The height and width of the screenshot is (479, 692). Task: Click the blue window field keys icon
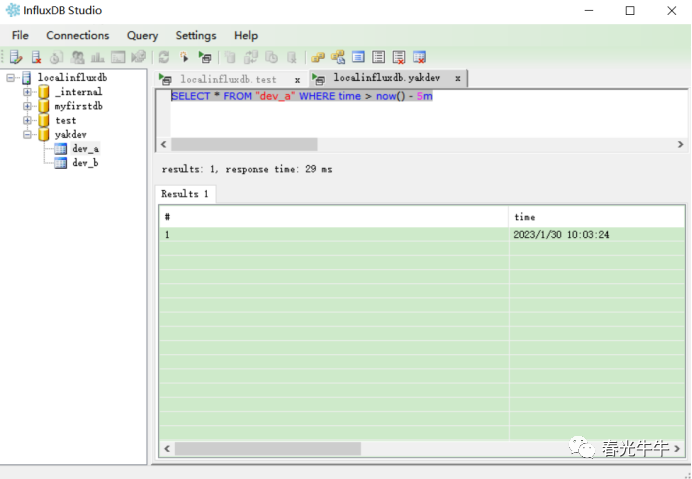pos(358,57)
